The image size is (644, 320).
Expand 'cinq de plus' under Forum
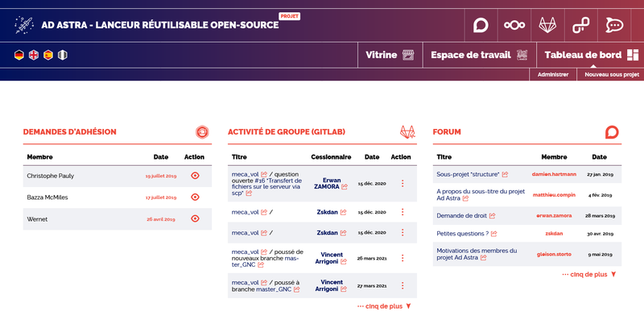pos(589,274)
